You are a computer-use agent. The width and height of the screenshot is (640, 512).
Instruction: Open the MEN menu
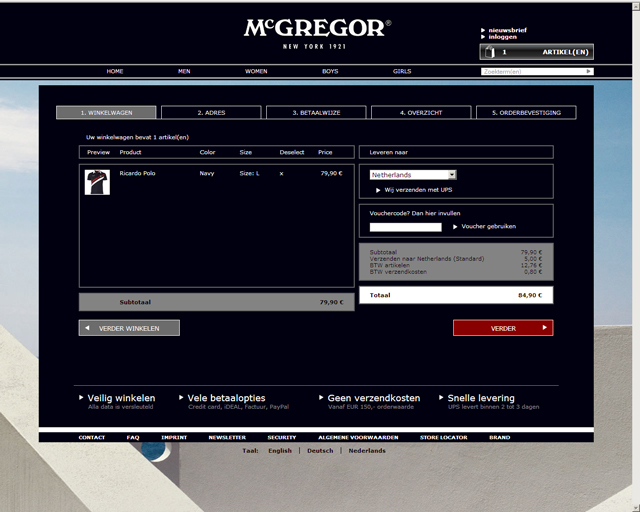[184, 71]
